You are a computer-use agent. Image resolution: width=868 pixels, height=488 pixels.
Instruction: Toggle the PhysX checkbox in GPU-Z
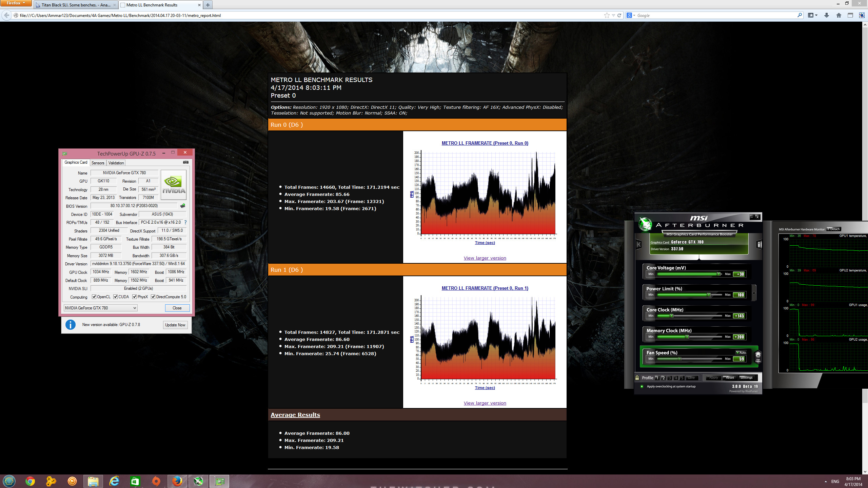tap(135, 297)
